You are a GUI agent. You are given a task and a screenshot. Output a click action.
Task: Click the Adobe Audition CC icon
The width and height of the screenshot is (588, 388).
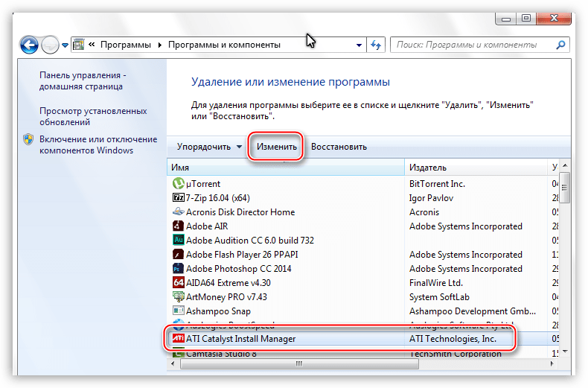pos(178,240)
